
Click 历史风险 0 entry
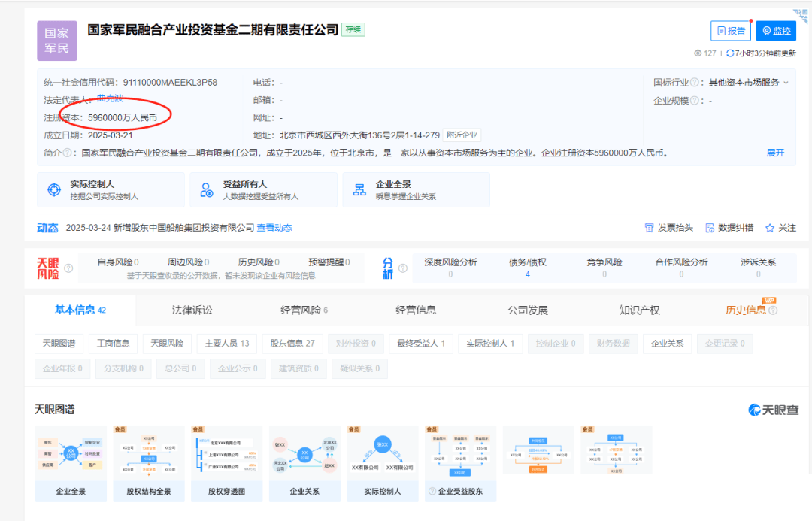pyautogui.click(x=259, y=262)
